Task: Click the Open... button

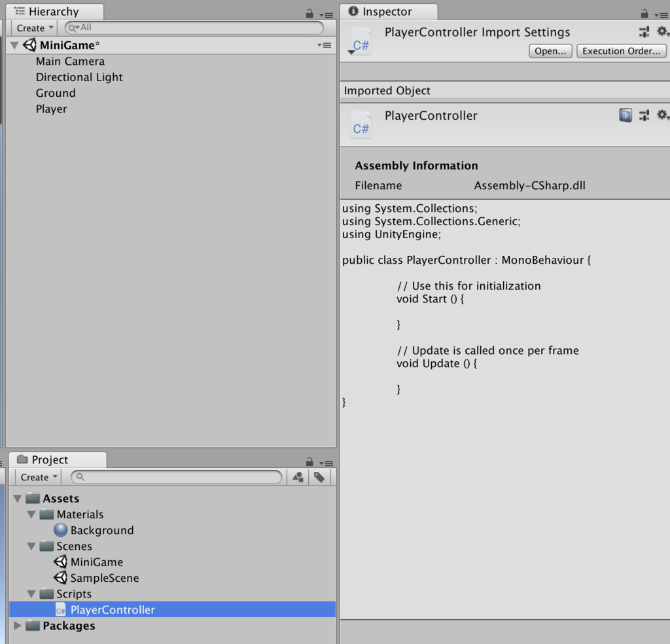Action: click(550, 51)
